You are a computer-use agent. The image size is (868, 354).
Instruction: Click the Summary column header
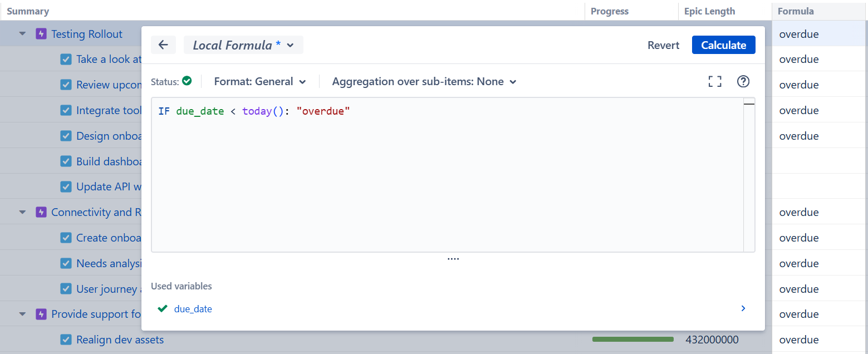click(28, 11)
